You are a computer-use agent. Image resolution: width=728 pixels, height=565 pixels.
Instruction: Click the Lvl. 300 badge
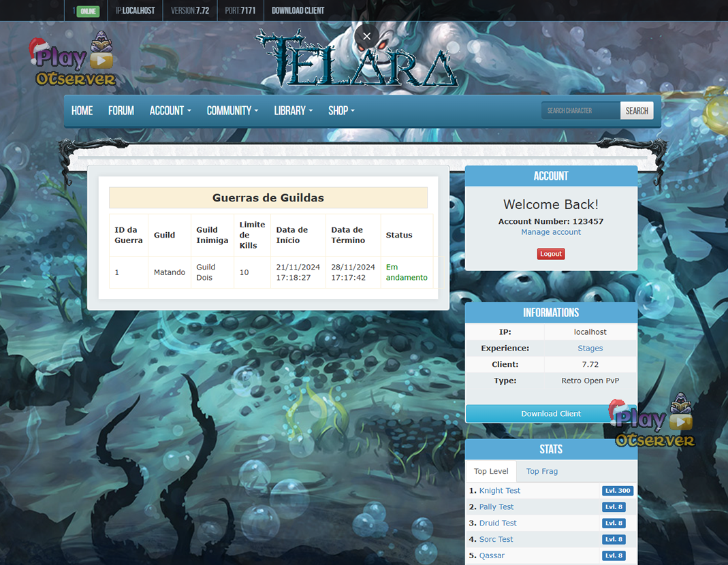[618, 491]
